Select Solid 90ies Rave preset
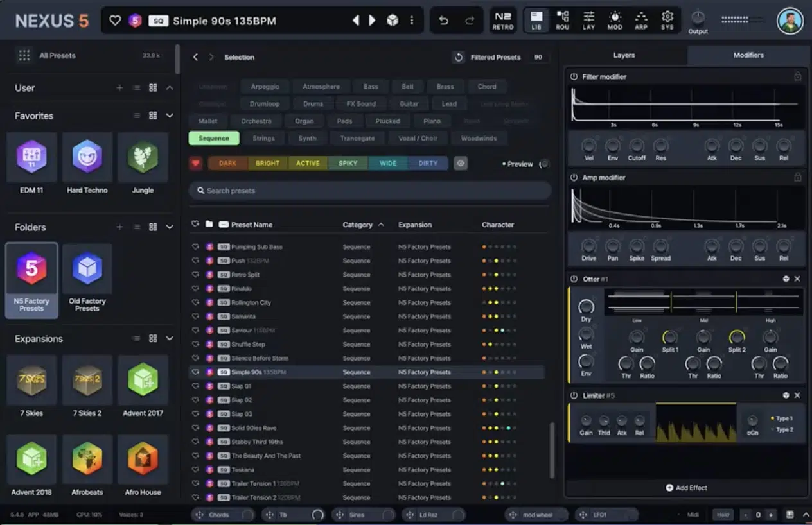 click(367, 428)
